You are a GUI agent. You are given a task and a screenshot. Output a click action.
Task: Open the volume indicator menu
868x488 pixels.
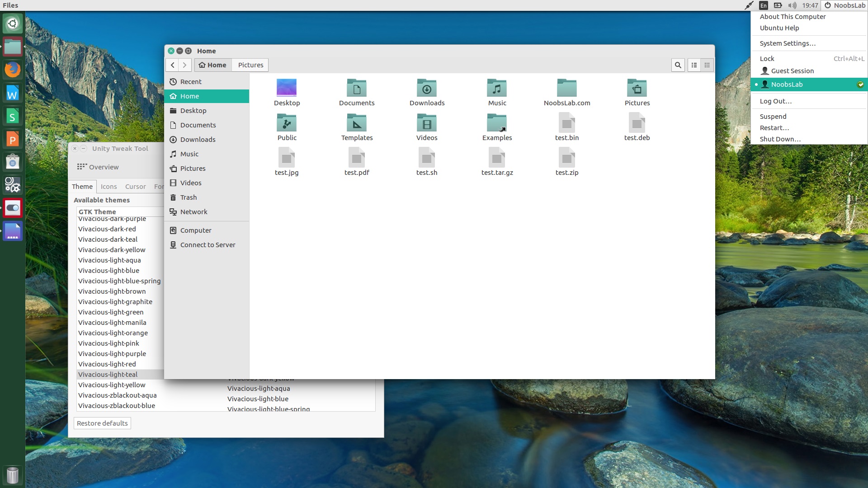point(793,5)
